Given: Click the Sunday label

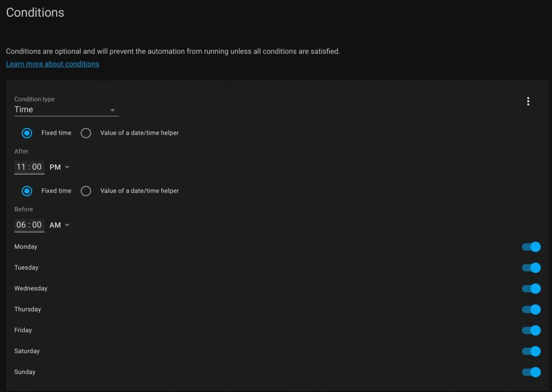Looking at the screenshot, I should (25, 372).
